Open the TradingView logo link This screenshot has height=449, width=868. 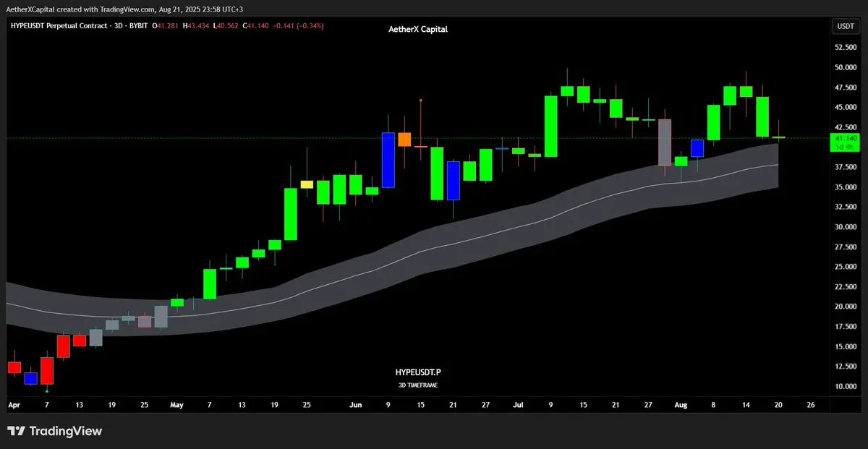(55, 432)
